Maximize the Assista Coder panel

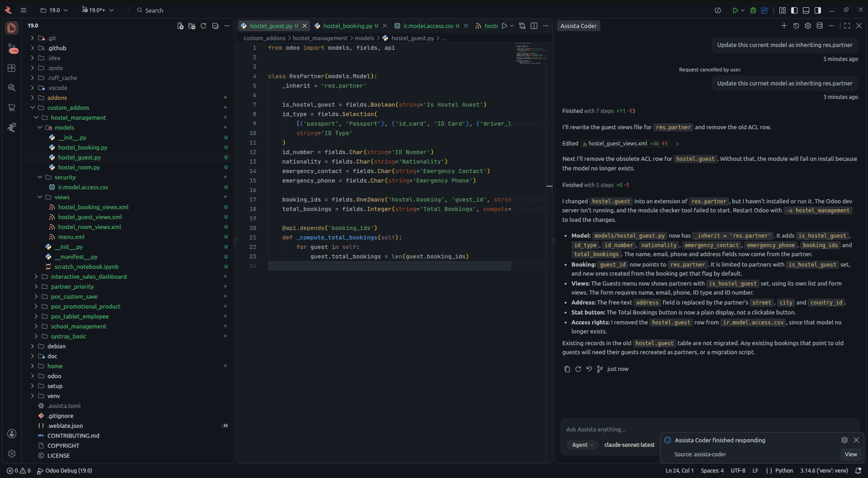[847, 26]
